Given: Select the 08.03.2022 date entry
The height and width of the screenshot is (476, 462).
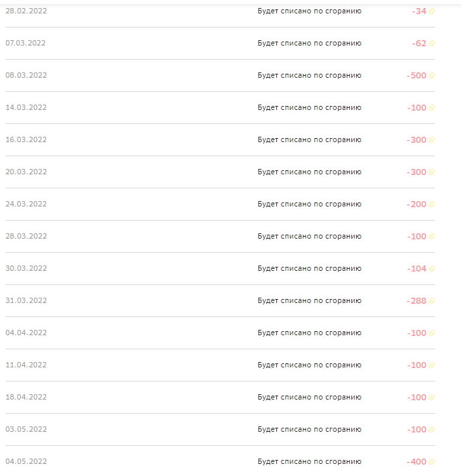Looking at the screenshot, I should pyautogui.click(x=26, y=75).
